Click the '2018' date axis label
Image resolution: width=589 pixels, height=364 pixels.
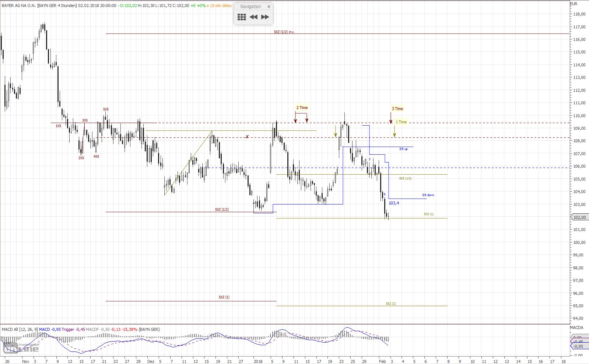(x=258, y=361)
